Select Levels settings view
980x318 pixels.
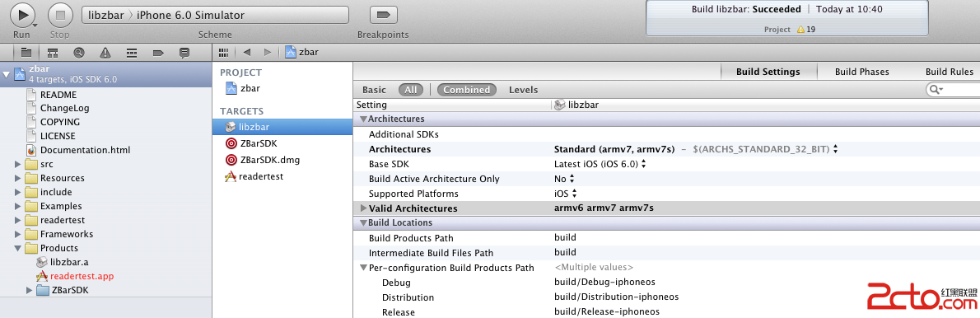(x=523, y=90)
